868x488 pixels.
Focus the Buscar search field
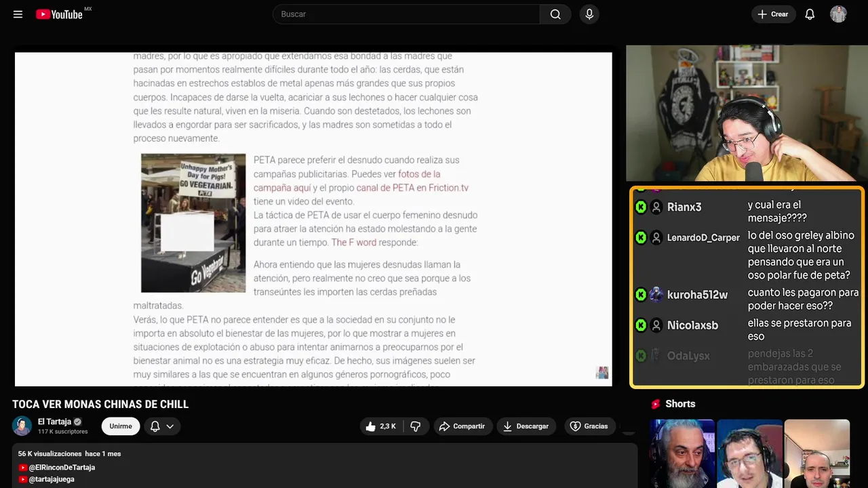click(406, 14)
